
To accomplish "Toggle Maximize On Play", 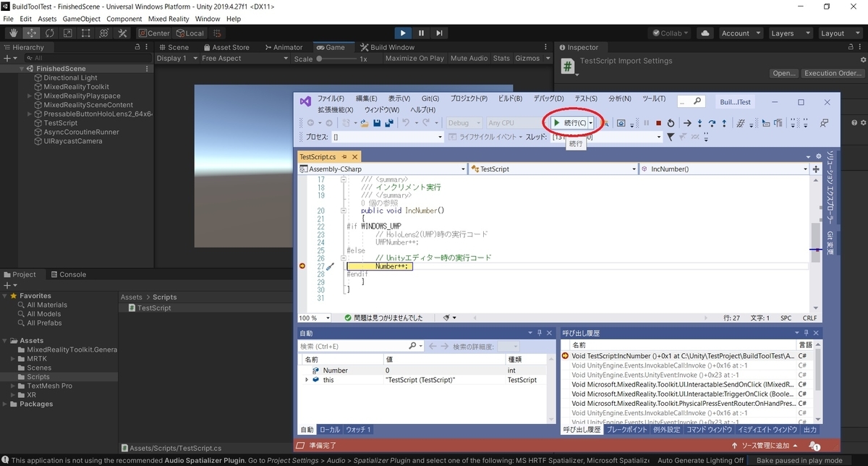I will [414, 59].
